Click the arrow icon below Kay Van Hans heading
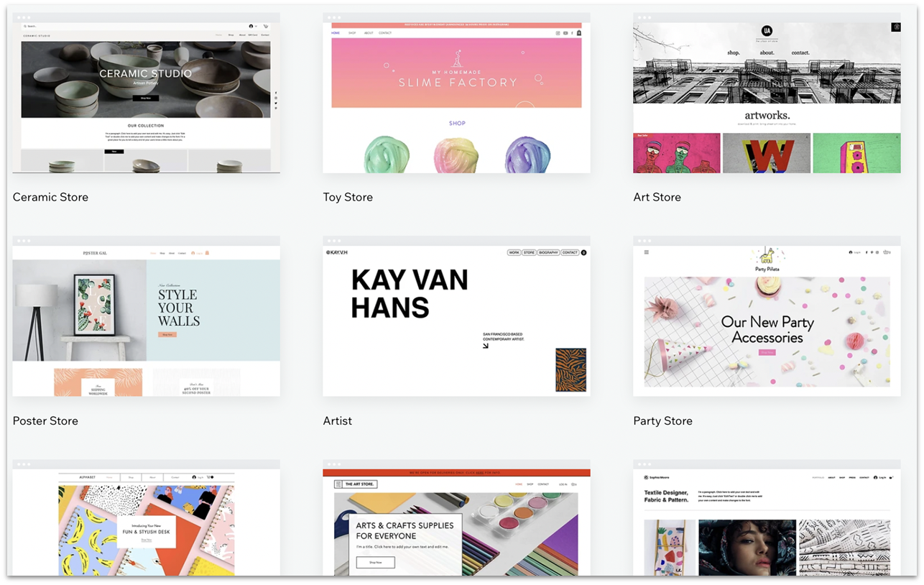Screen dimensions: 924x585 tap(486, 346)
